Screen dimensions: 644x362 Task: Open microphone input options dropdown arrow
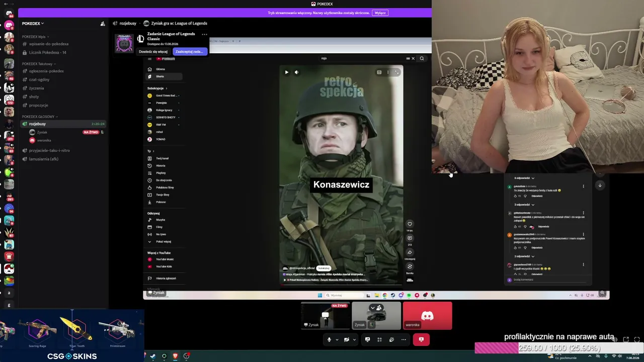pyautogui.click(x=337, y=340)
